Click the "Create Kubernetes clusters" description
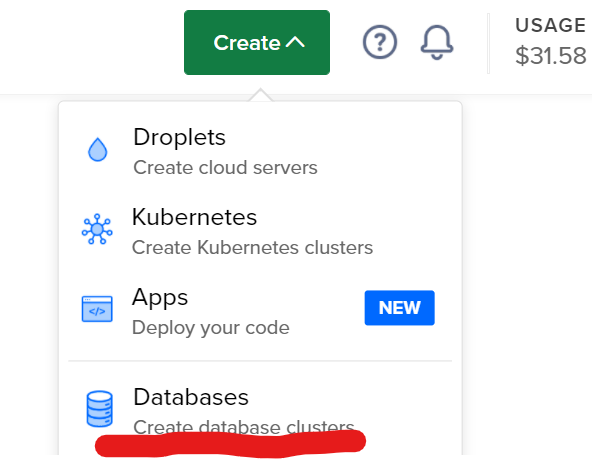Image resolution: width=592 pixels, height=459 pixels. [x=252, y=248]
